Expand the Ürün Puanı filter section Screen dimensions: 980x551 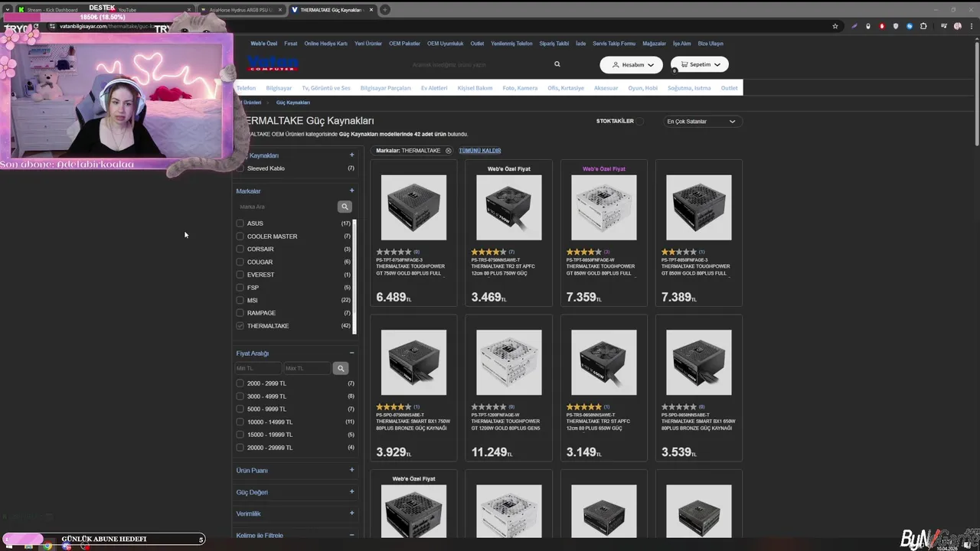(x=351, y=470)
